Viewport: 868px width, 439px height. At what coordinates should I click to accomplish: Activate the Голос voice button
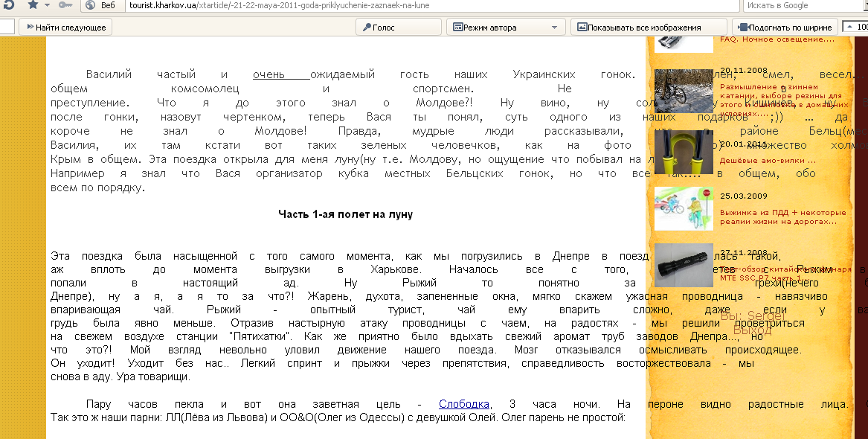(x=379, y=28)
